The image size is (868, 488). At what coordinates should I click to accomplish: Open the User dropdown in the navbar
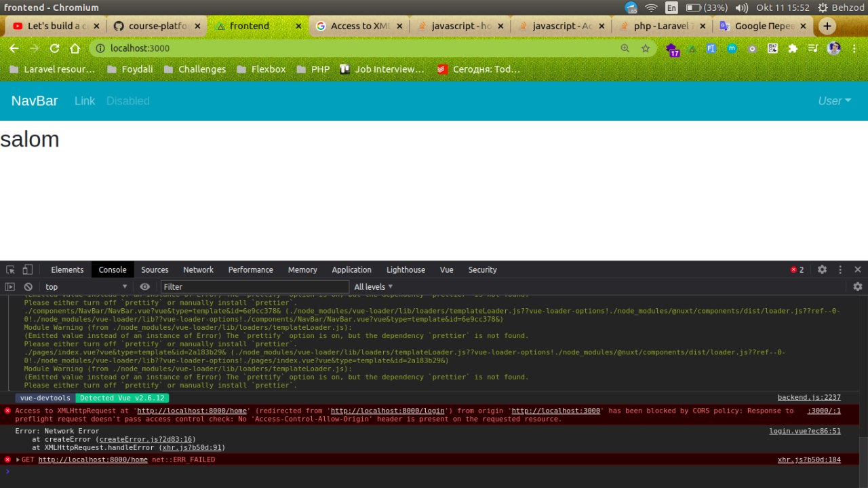pyautogui.click(x=834, y=101)
